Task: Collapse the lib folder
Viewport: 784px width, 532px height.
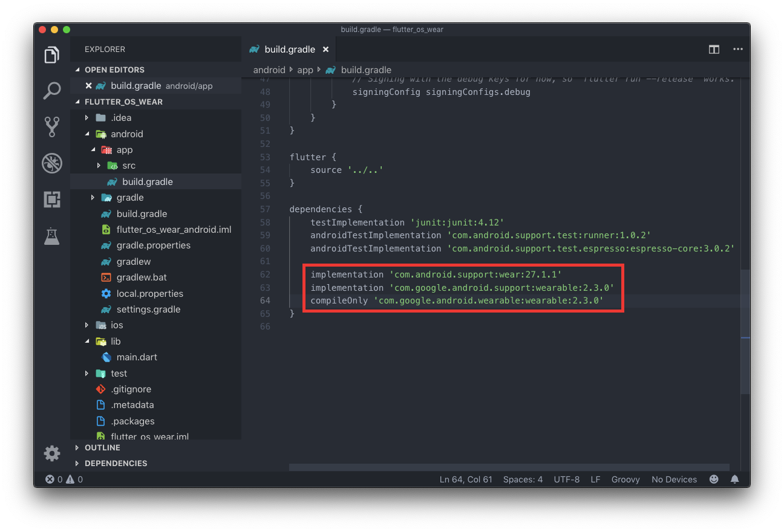Action: pos(87,342)
